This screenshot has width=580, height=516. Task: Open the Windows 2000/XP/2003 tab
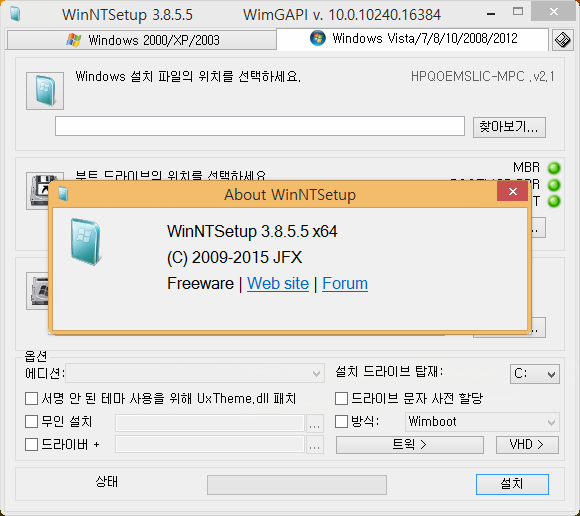coord(142,40)
